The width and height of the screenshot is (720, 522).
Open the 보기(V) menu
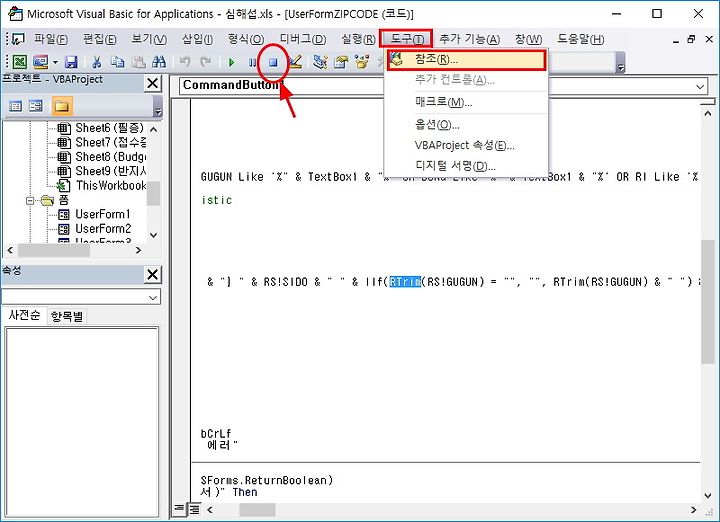[x=149, y=39]
